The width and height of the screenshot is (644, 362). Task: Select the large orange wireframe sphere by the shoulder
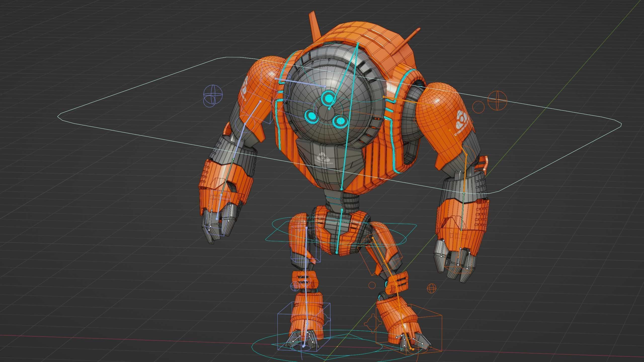pos(497,100)
